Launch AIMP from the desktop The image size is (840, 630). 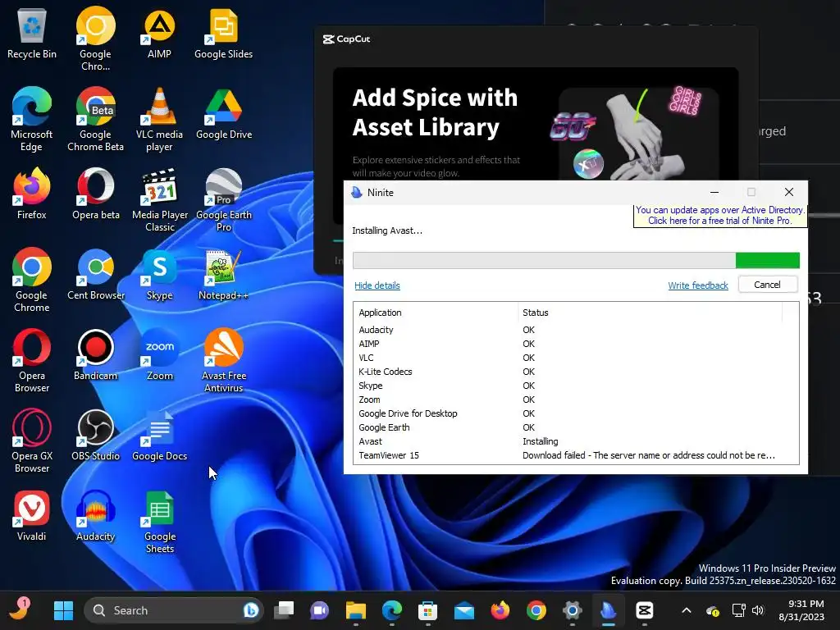(160, 34)
